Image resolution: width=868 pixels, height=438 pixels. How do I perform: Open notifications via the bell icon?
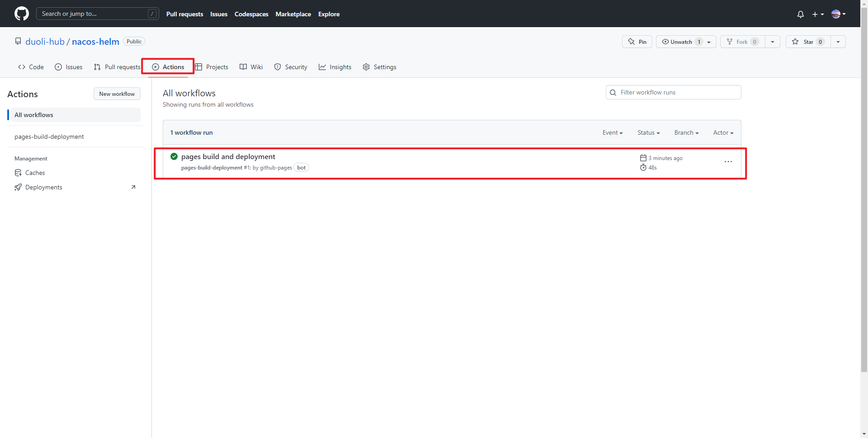coord(800,14)
